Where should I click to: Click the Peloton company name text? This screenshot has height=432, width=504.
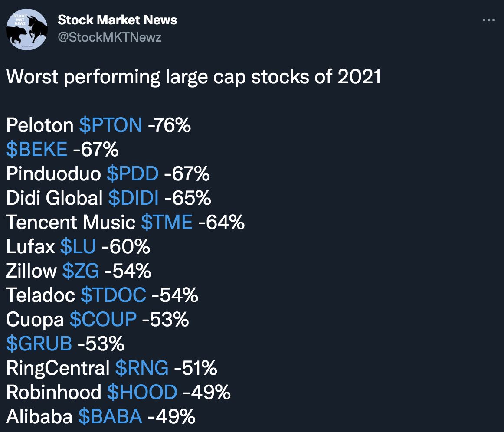point(39,125)
